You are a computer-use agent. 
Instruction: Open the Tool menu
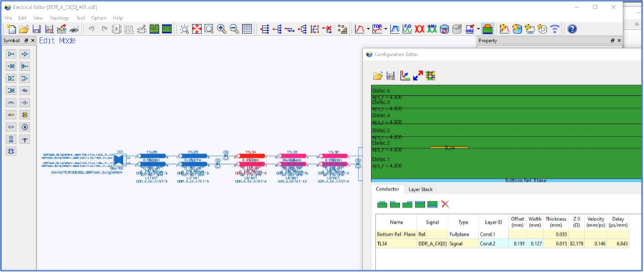click(x=81, y=18)
